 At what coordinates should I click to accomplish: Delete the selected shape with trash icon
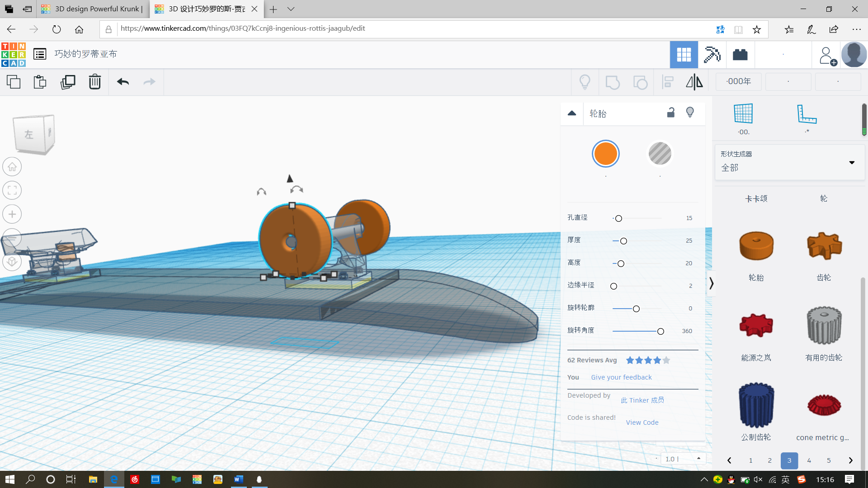95,82
